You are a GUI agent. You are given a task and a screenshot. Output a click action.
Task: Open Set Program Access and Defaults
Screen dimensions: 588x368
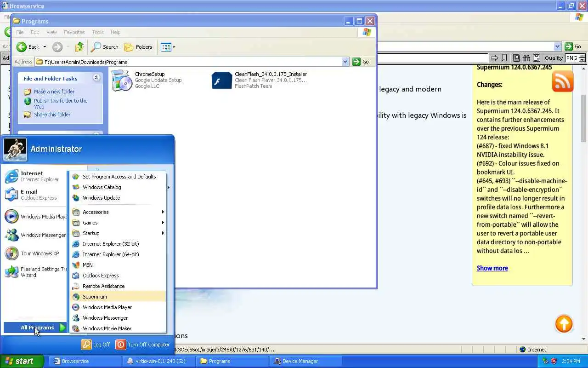coord(117,177)
